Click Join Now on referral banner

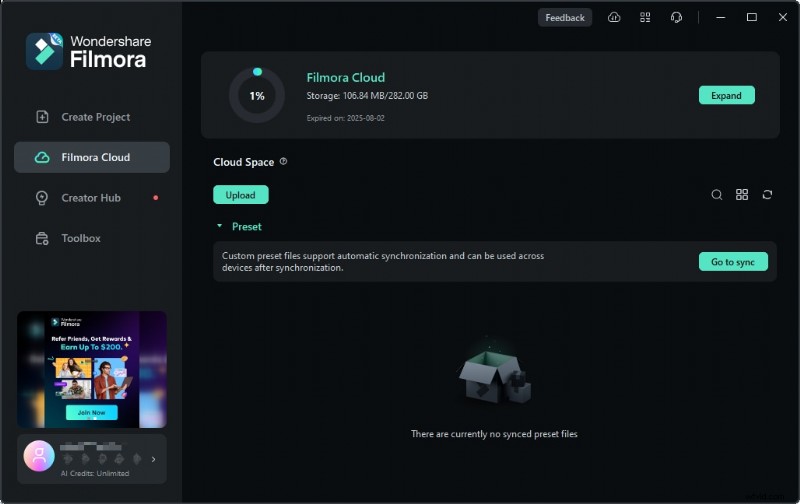click(91, 412)
